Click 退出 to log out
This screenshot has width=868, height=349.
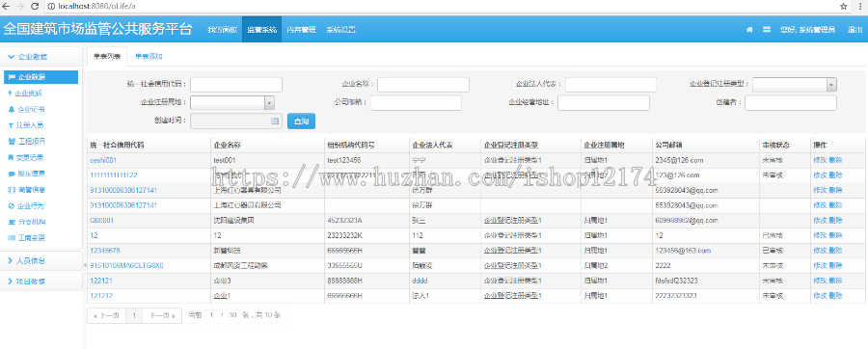point(854,30)
